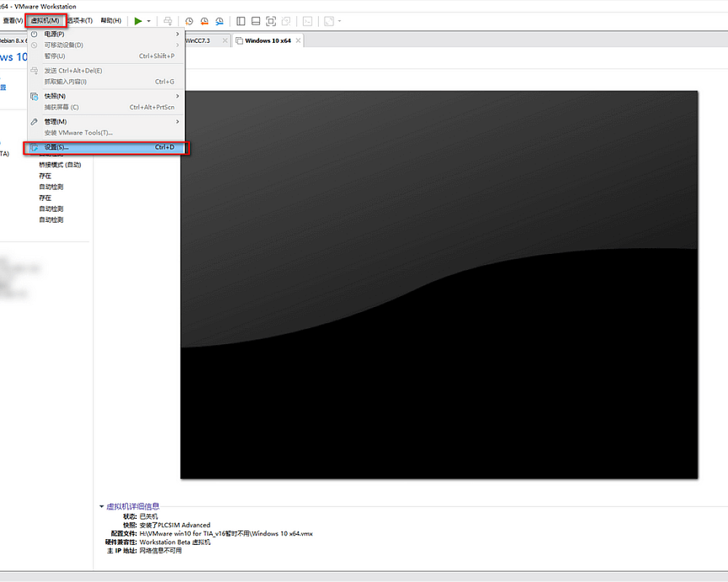This screenshot has width=728, height=582.
Task: Open the snapshot manager toolbar icon
Action: (x=219, y=21)
